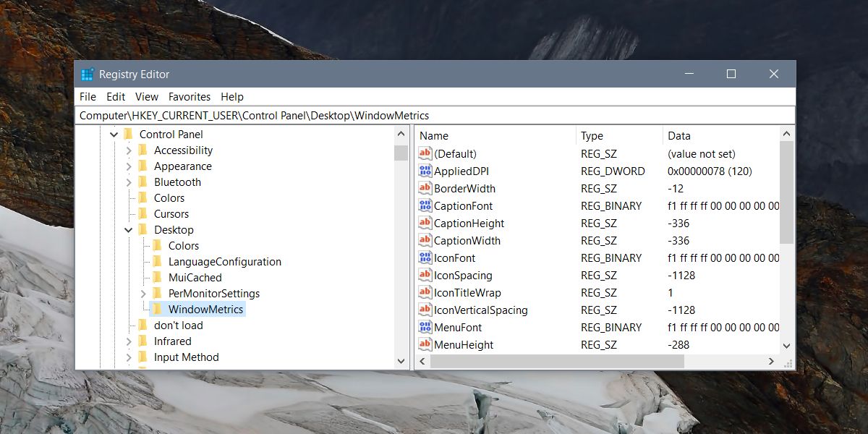Image resolution: width=868 pixels, height=434 pixels.
Task: Click the IconTitleWrap string value icon
Action: tap(425, 292)
